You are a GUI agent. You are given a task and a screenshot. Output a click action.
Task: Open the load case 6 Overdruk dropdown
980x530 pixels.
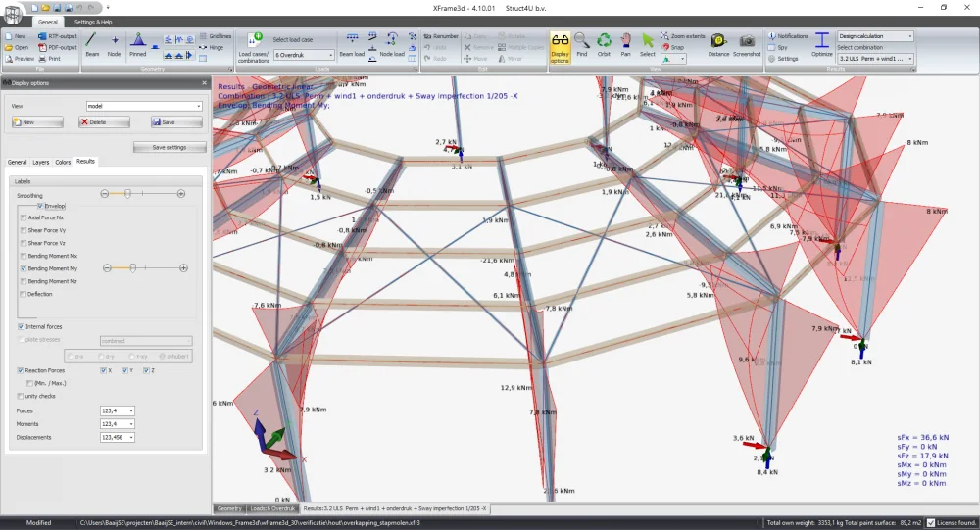[304, 55]
